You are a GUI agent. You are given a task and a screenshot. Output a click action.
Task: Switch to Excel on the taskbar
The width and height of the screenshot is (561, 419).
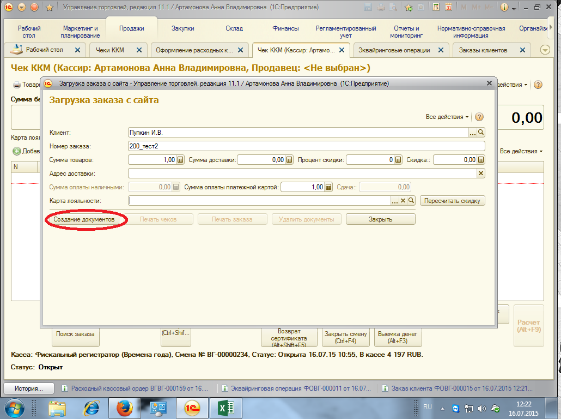click(226, 408)
